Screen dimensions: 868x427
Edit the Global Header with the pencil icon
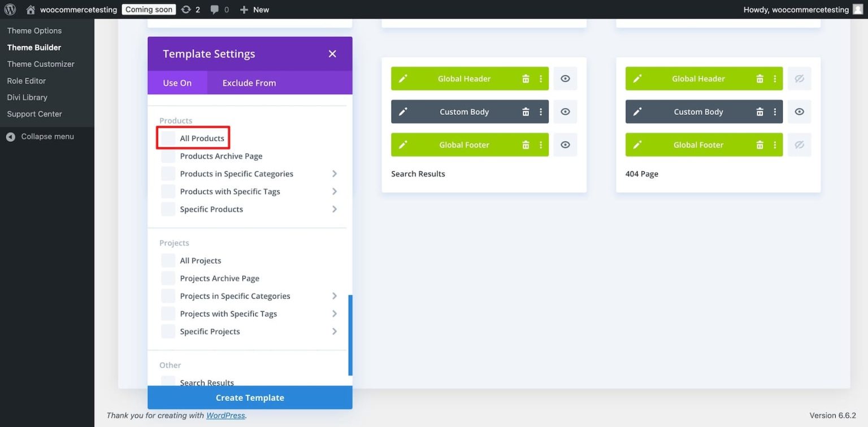click(x=403, y=79)
